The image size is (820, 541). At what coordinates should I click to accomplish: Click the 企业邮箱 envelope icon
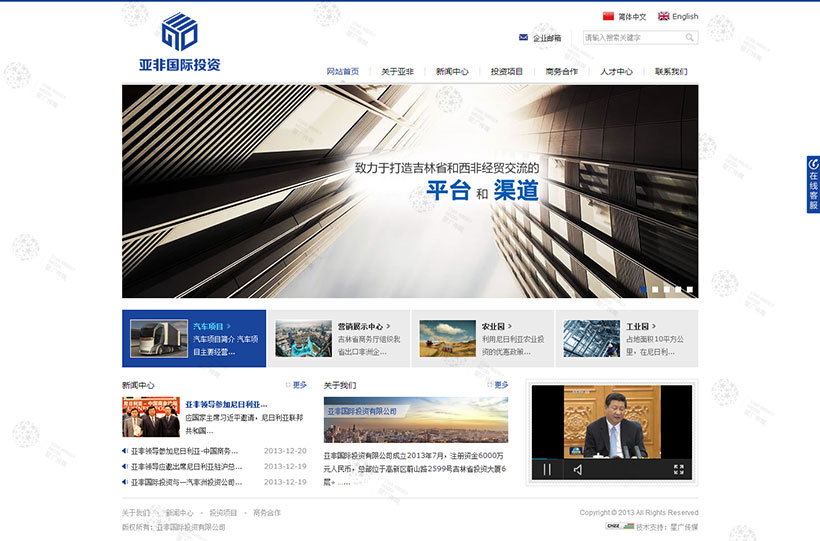click(x=523, y=38)
